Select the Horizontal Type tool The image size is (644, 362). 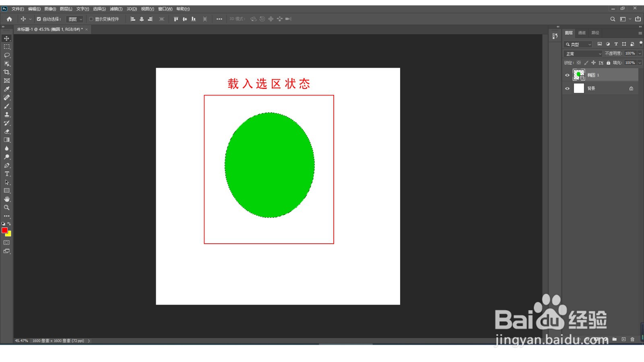tap(7, 174)
